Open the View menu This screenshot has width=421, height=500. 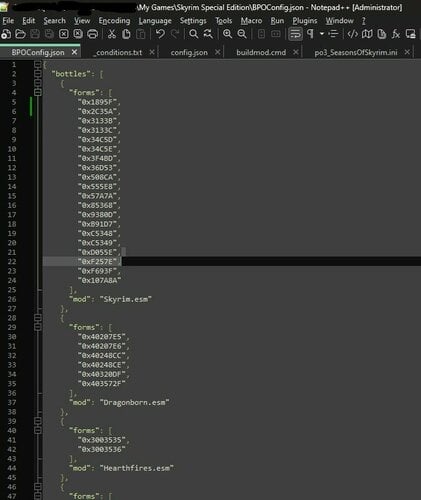pos(82,21)
